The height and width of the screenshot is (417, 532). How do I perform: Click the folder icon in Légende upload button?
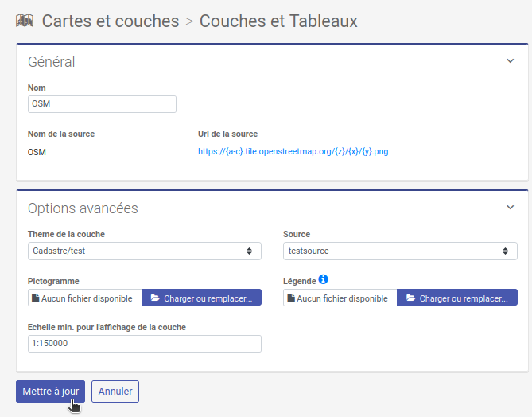point(410,298)
